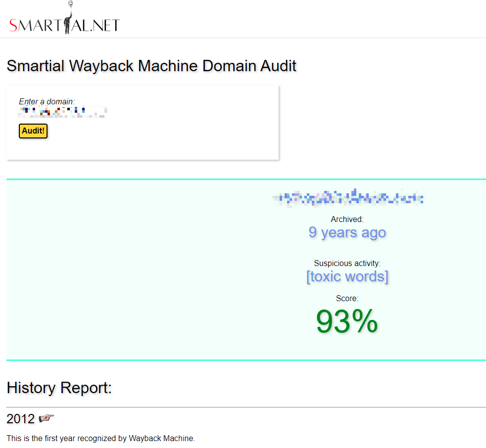Screen dimensions: 486x448
Task: Click the 'History Report:' heading
Action: point(59,388)
